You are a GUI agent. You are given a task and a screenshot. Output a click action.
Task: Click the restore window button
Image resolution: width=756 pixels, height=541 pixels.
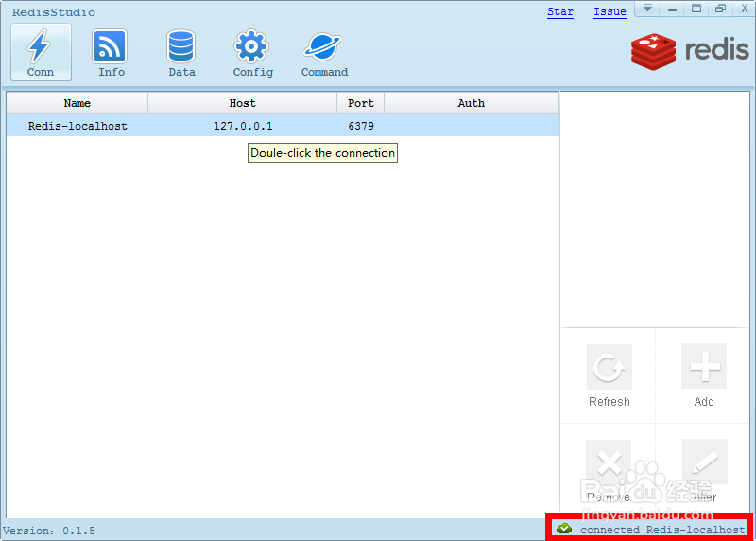pos(720,9)
